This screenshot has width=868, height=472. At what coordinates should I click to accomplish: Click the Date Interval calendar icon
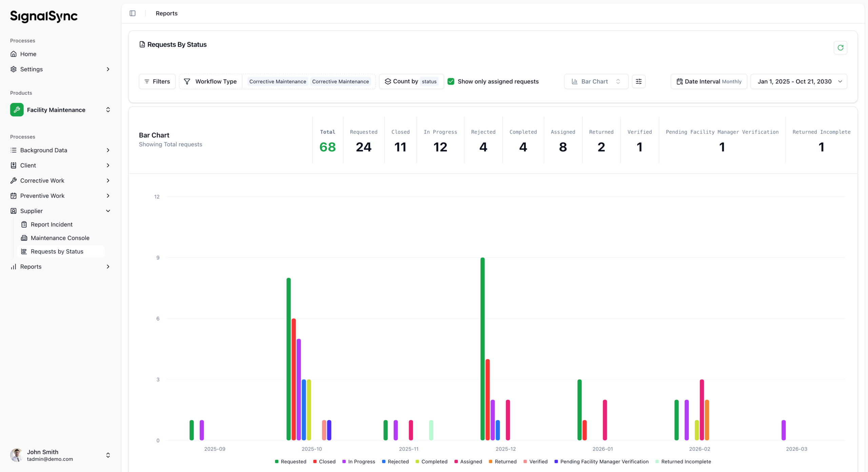679,81
